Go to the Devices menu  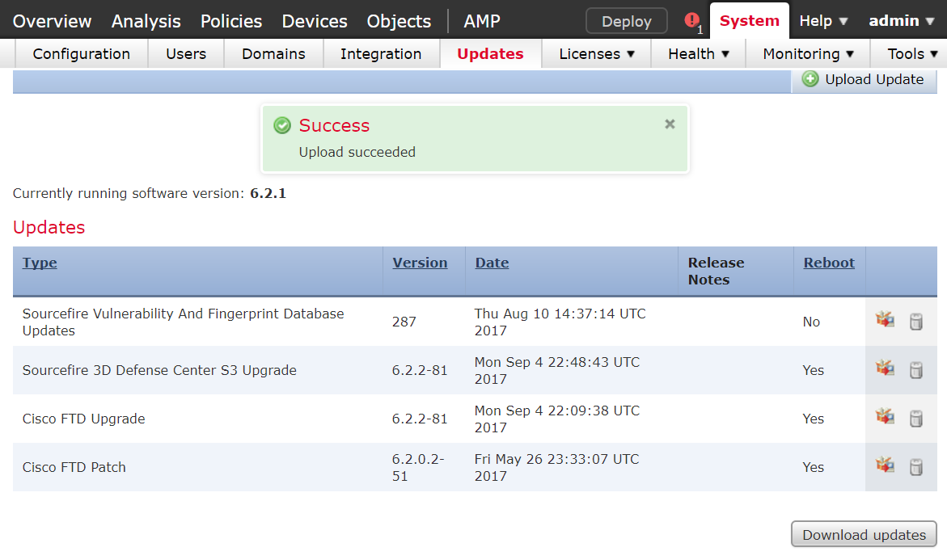pos(315,21)
